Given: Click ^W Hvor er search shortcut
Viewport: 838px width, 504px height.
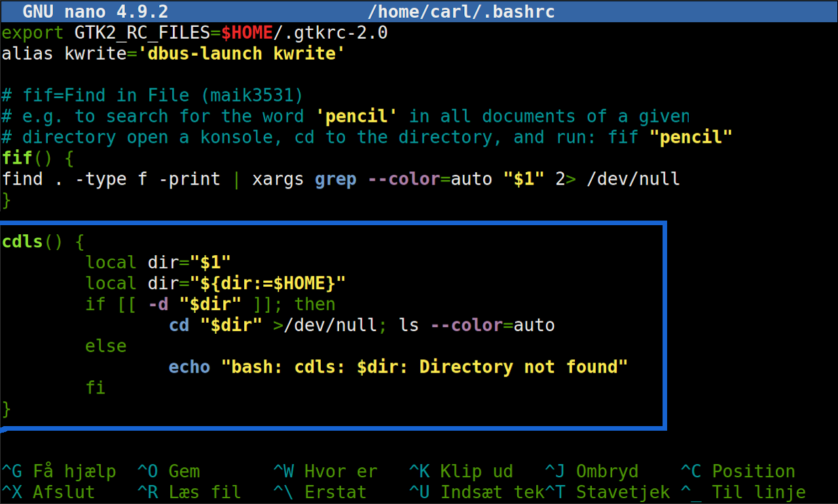Looking at the screenshot, I should pos(325,471).
